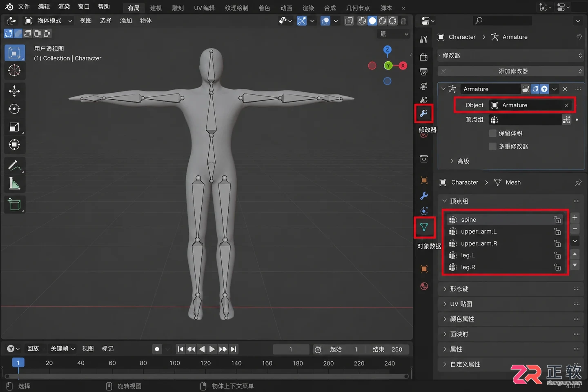Open the Modifiers wrench tab
This screenshot has width=588, height=392.
pyautogui.click(x=424, y=114)
